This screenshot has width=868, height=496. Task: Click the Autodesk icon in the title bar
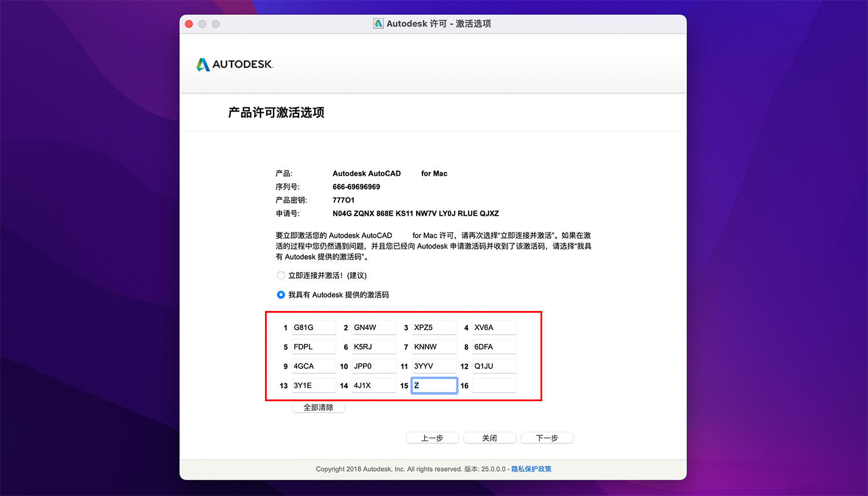[x=378, y=24]
